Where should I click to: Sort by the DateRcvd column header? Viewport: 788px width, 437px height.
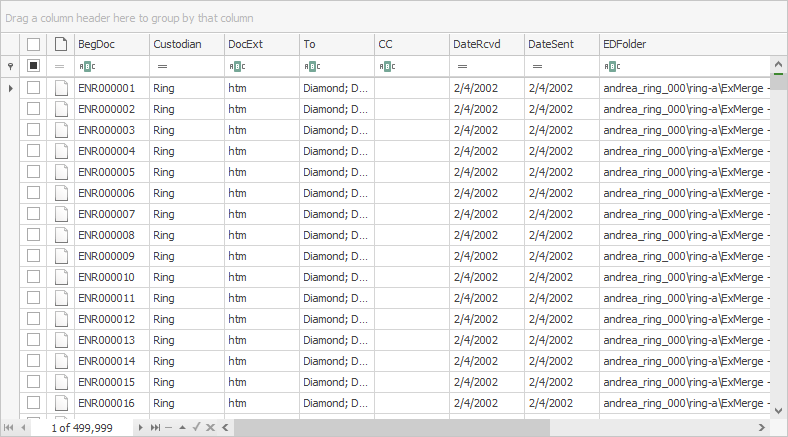[x=486, y=44]
